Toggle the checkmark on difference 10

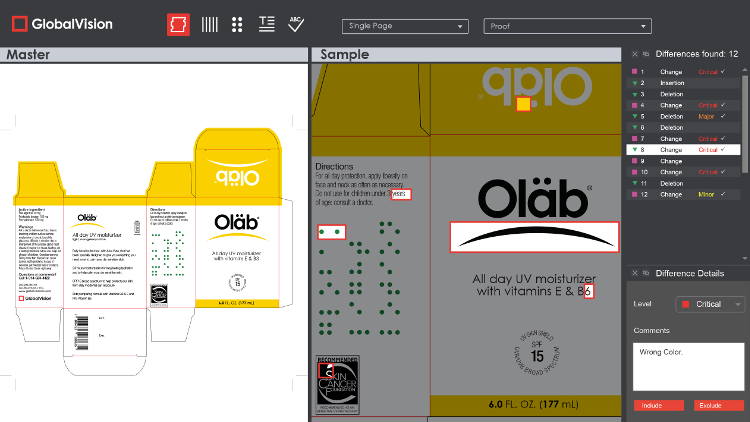coord(723,172)
